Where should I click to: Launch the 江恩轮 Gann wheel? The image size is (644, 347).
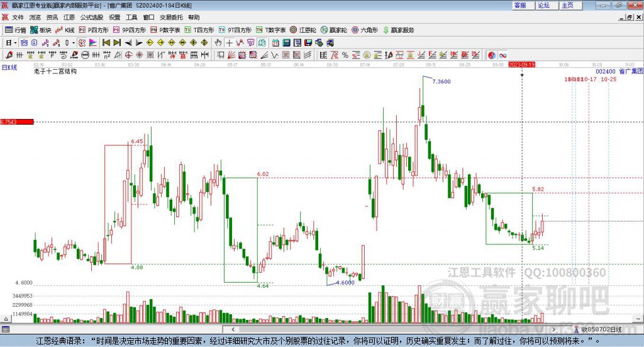(303, 30)
